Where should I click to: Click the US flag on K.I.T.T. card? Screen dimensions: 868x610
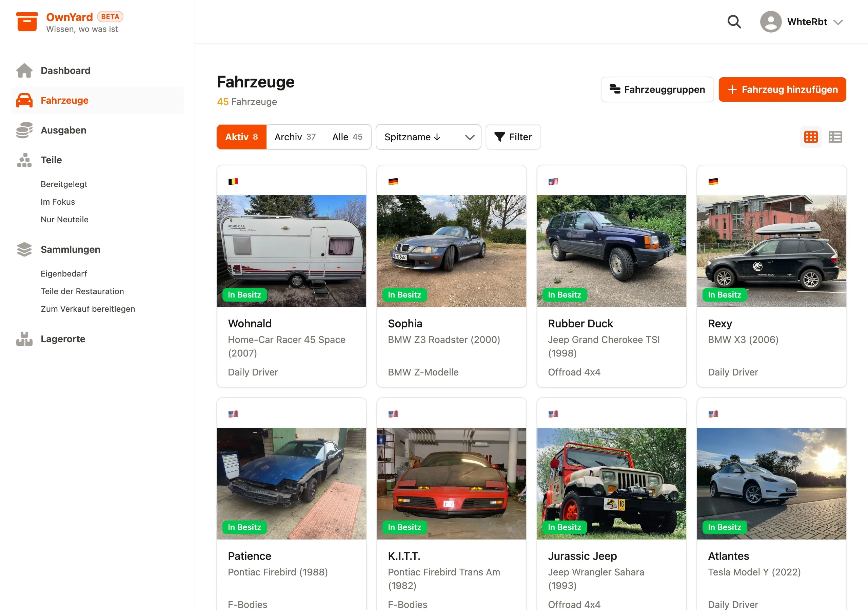coord(393,414)
